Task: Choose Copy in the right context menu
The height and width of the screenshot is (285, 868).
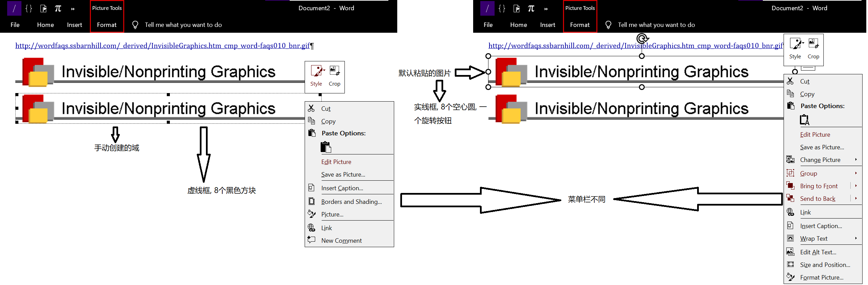Action: (823, 94)
